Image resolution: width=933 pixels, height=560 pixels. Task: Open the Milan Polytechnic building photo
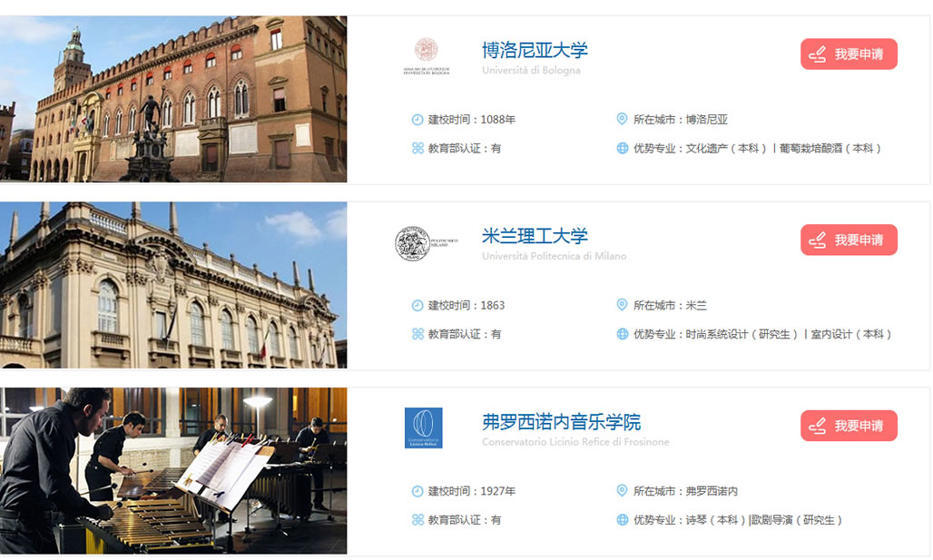pos(173,284)
